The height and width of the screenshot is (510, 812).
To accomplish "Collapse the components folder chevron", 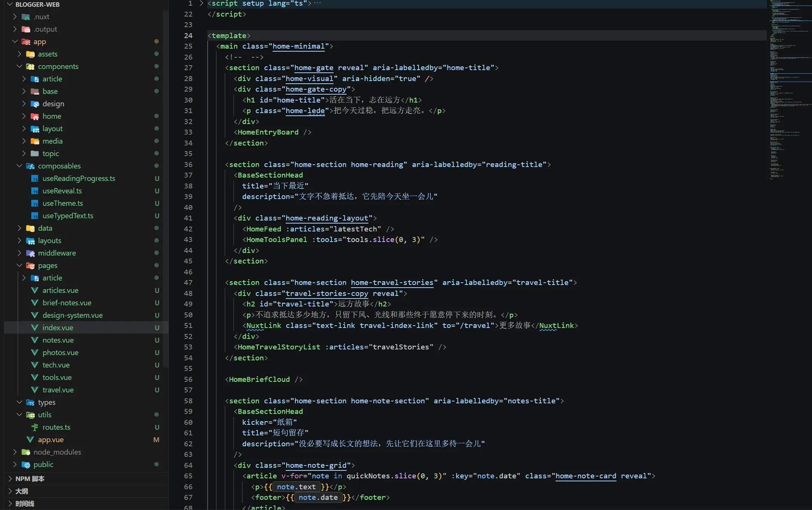I will 19,67.
